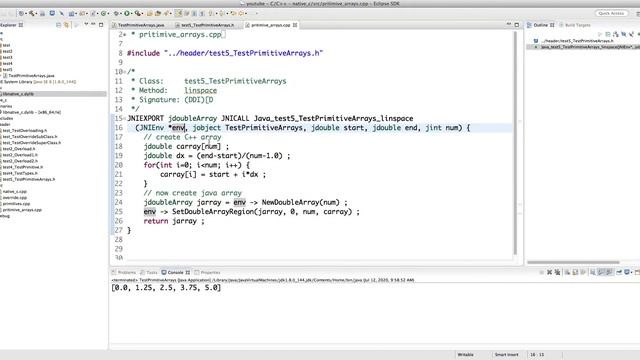Open test_TestOverloading.h header file

(x=24, y=131)
